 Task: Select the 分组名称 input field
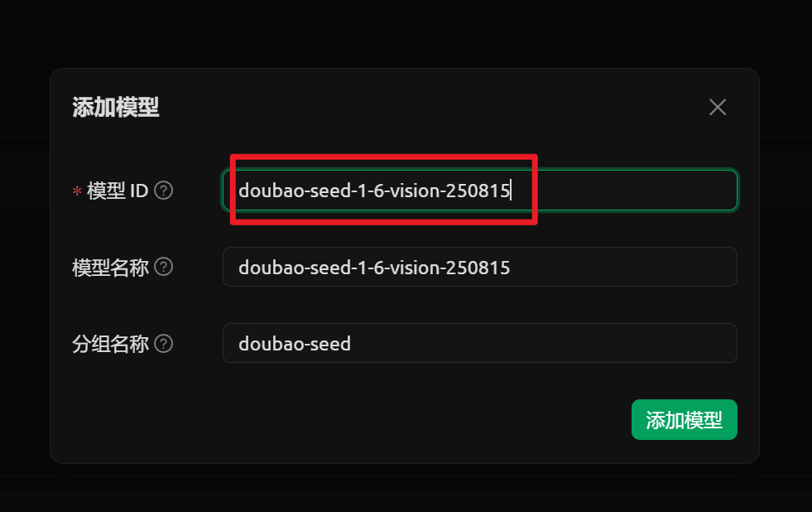coord(538,343)
